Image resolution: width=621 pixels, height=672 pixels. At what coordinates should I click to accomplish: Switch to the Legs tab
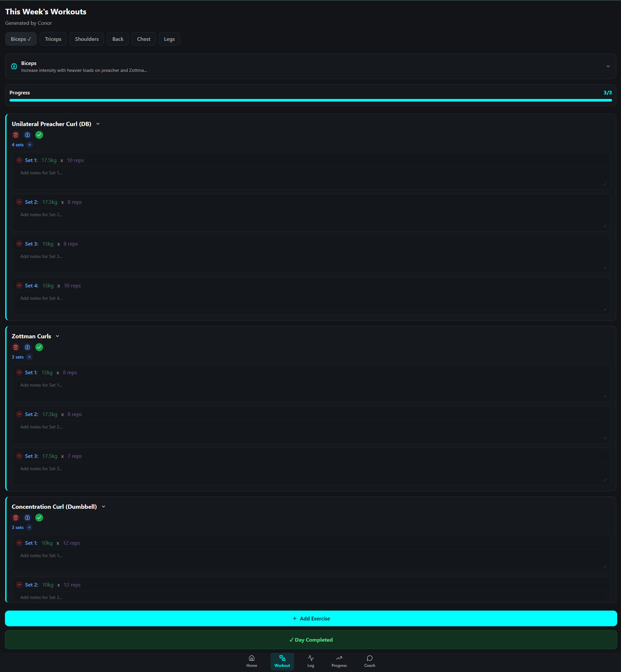(169, 39)
